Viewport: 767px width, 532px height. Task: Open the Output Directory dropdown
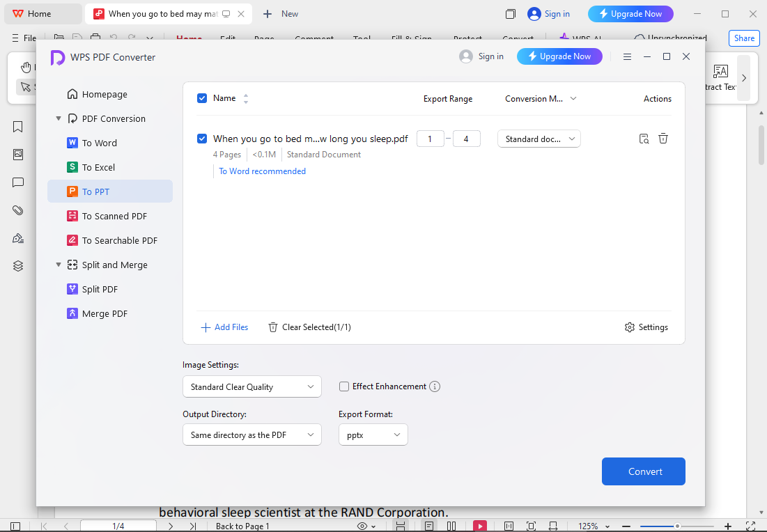point(251,435)
